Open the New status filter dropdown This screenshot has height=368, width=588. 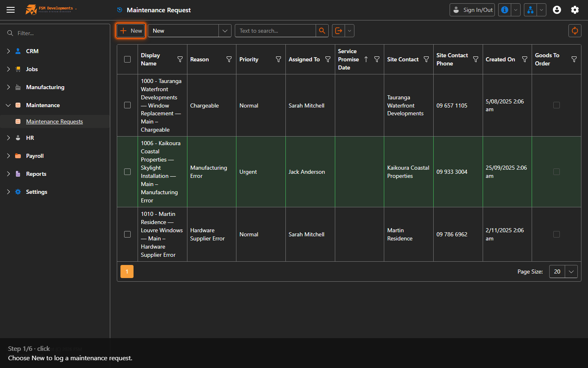(225, 31)
